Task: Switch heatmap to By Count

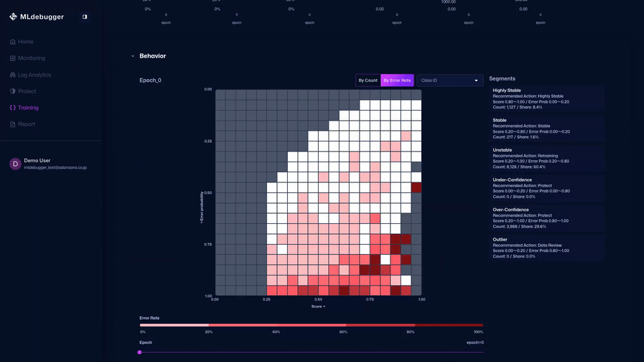Action: coord(368,80)
